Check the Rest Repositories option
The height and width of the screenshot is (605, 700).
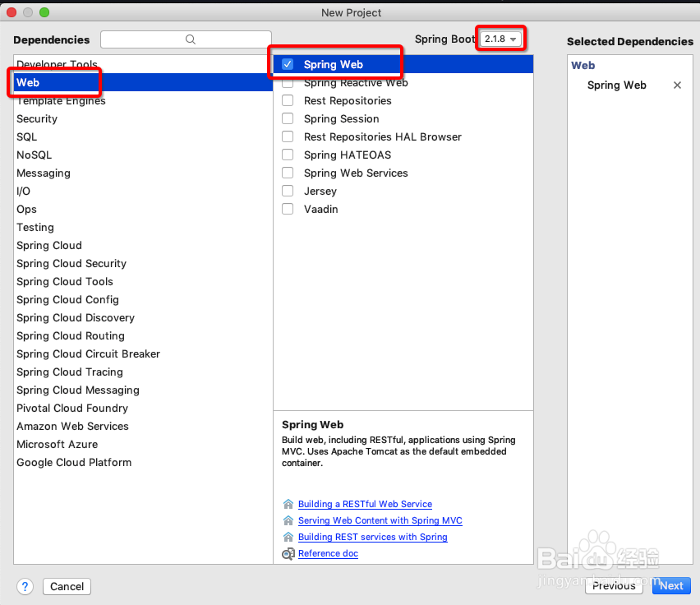(288, 100)
